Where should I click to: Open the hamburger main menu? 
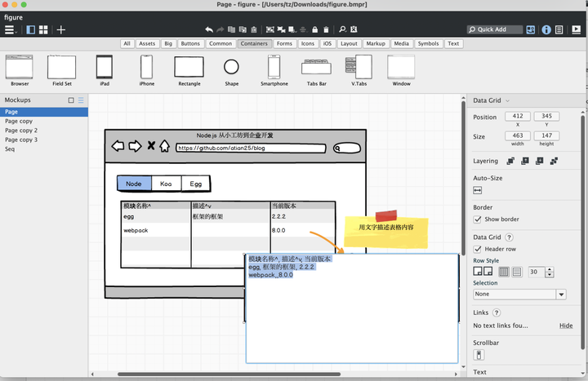(10, 30)
